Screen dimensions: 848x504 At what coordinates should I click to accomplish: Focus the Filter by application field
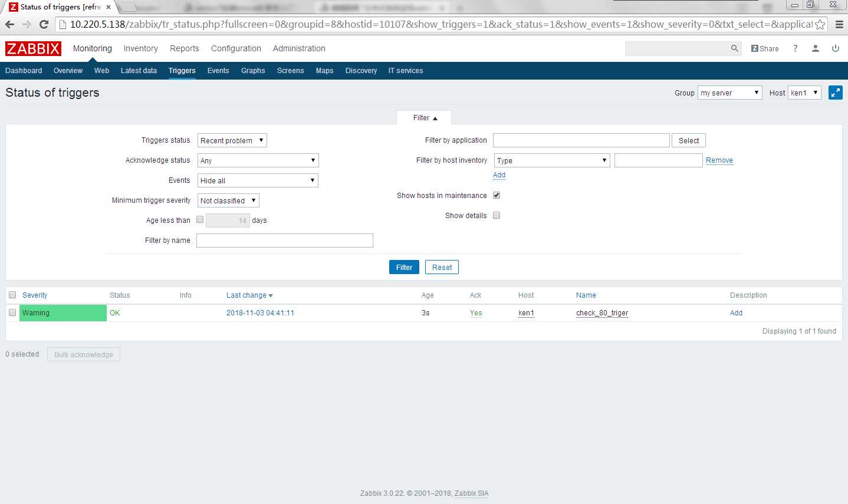pyautogui.click(x=581, y=140)
